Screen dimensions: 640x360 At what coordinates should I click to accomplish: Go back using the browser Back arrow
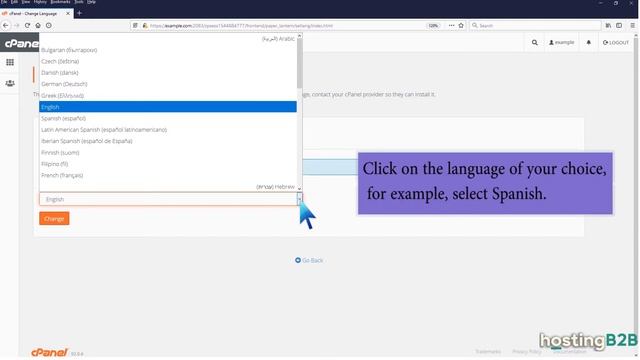[6, 25]
